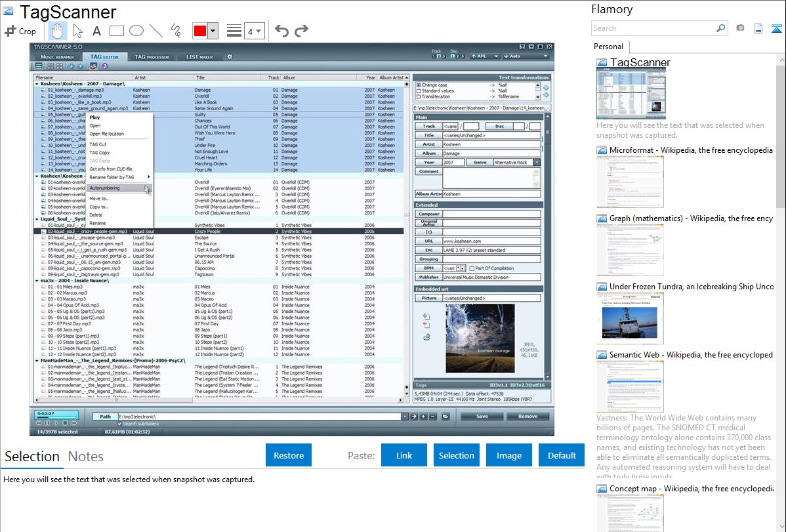Pick the ellipse shape tool
786x532 pixels.
coord(136,31)
